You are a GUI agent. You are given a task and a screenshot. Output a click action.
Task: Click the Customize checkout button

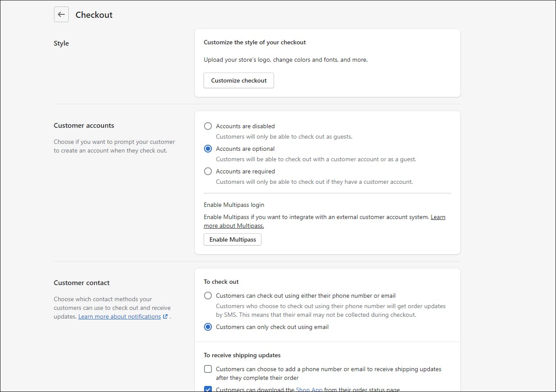tap(239, 80)
